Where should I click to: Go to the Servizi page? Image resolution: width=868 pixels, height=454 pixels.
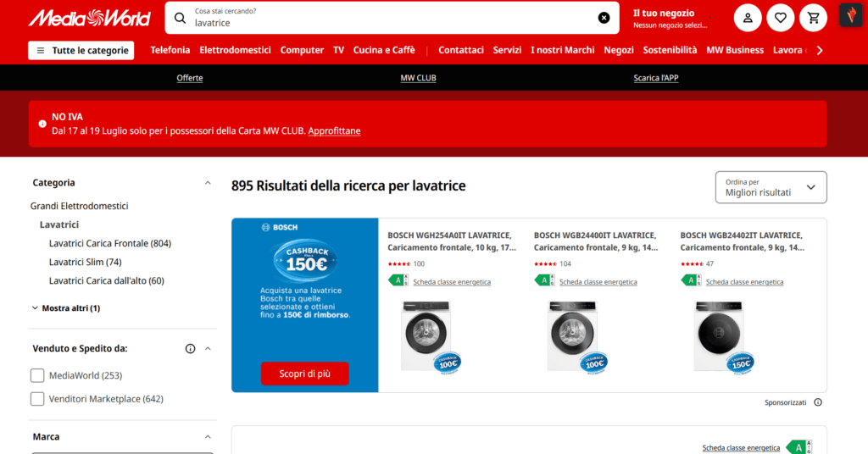(x=507, y=50)
